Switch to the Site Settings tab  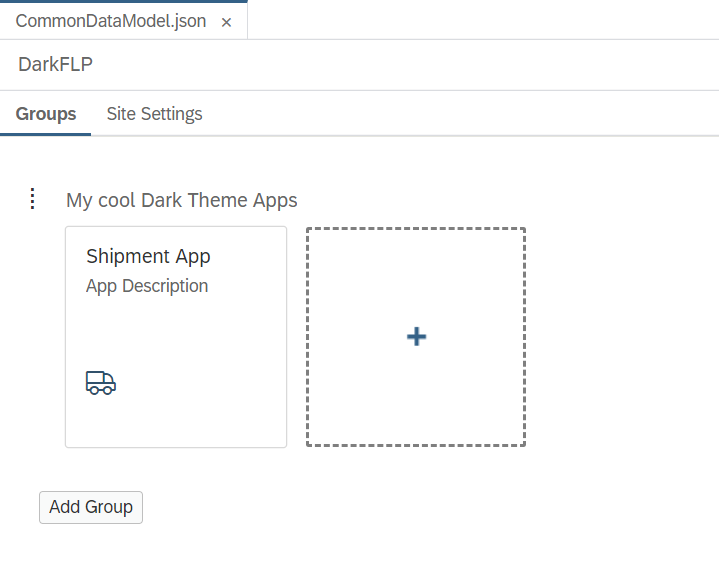(x=155, y=114)
